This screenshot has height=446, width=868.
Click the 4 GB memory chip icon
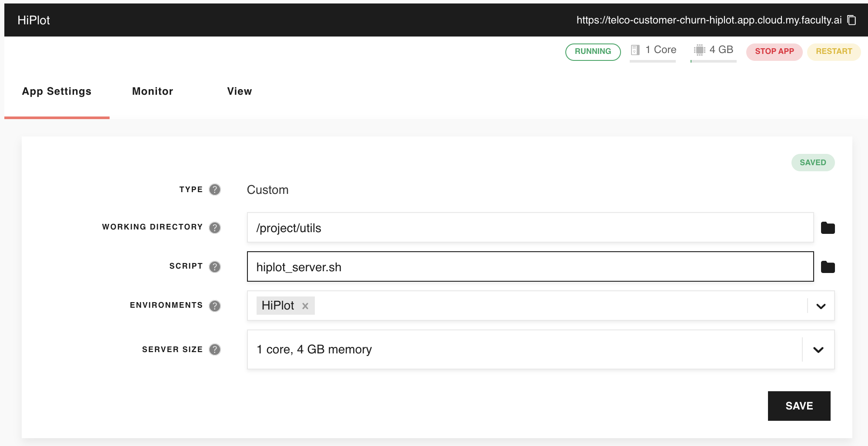pyautogui.click(x=699, y=50)
